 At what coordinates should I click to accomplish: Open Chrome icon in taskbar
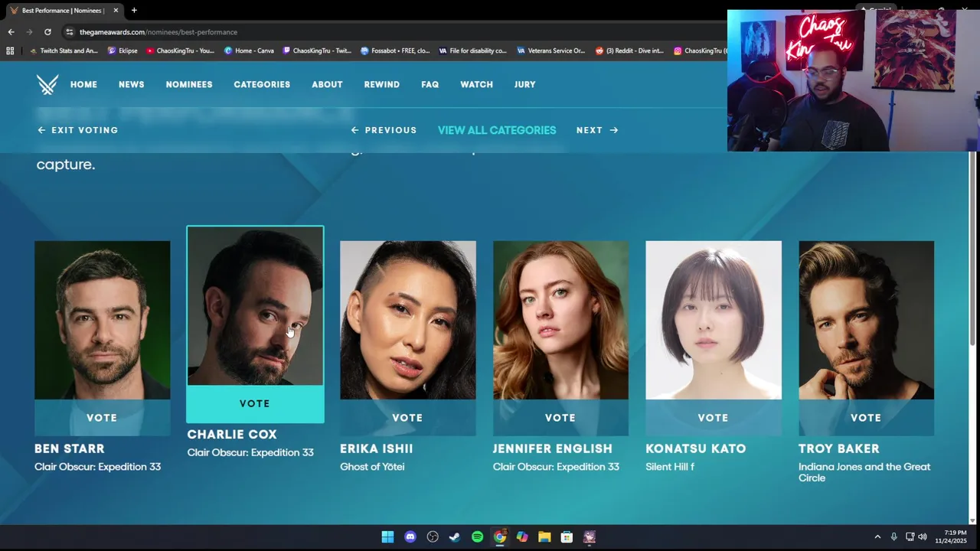click(499, 536)
